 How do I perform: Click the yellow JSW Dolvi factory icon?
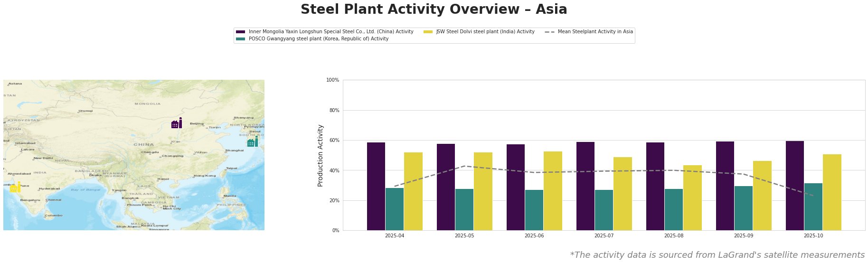click(15, 188)
